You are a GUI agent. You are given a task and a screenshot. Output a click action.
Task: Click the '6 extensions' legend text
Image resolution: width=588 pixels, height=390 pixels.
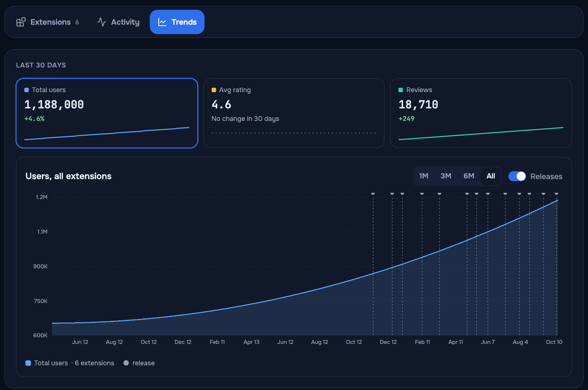tap(95, 363)
